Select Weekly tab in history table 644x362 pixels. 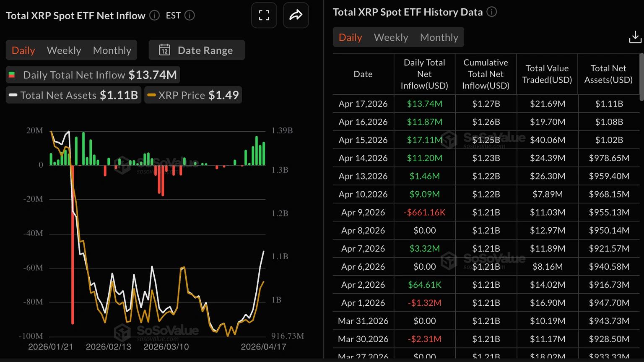tap(391, 37)
